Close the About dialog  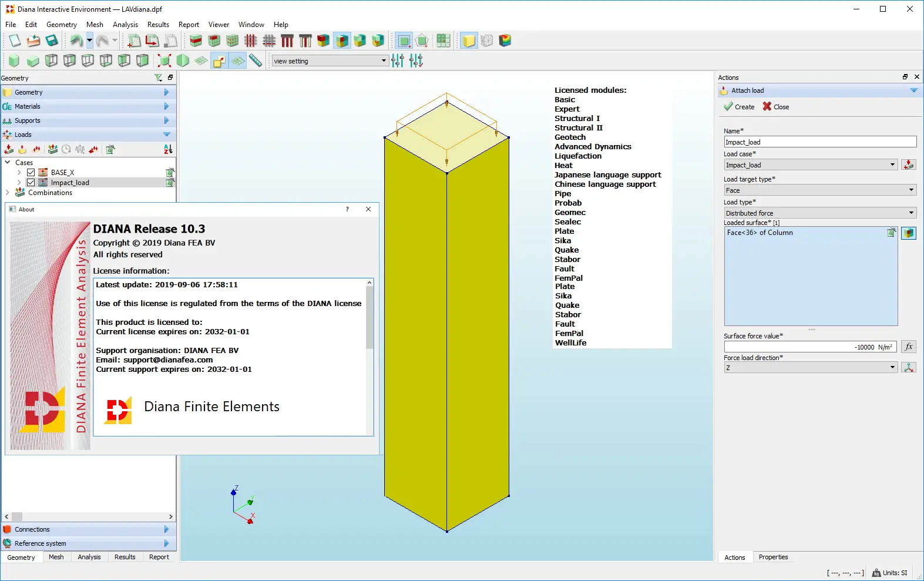(368, 209)
